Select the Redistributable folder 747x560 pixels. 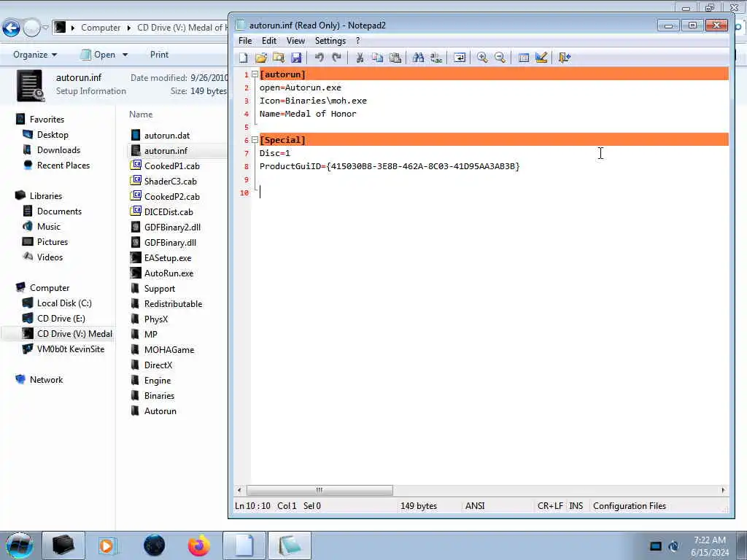(173, 304)
